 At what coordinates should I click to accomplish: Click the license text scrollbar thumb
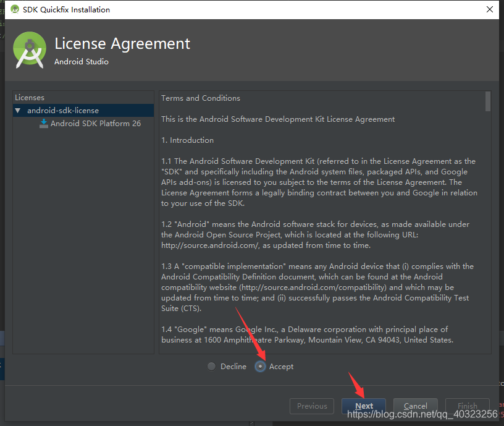(488, 101)
